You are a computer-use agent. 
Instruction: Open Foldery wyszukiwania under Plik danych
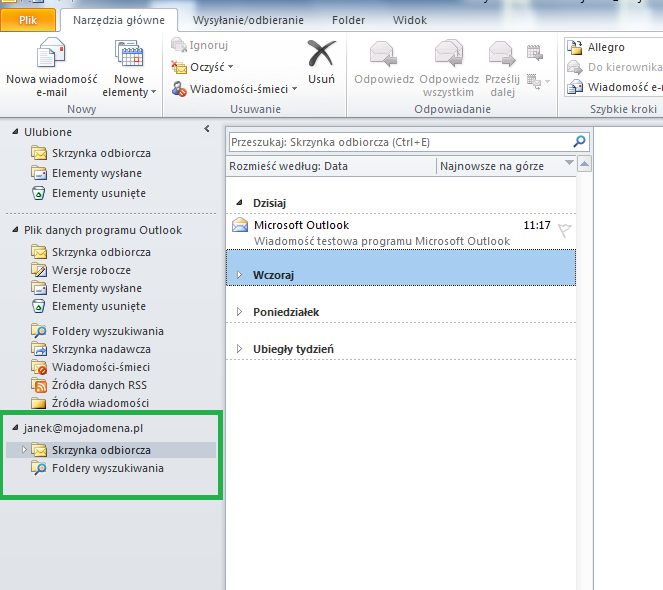pyautogui.click(x=107, y=331)
